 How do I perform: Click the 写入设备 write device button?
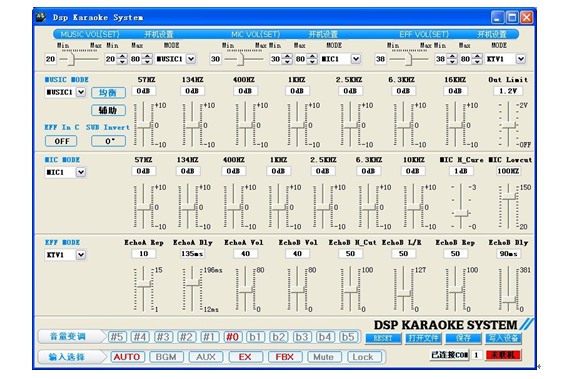[503, 338]
